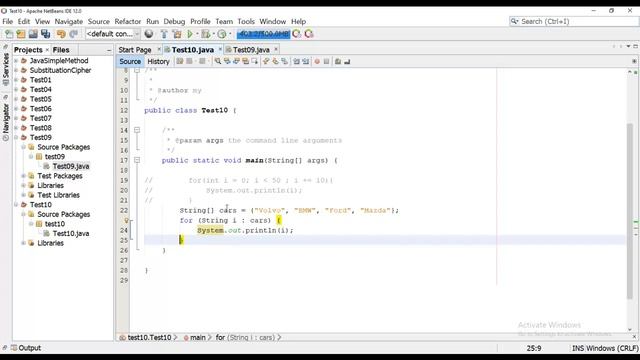Run the project with green play icon
Viewport: 640px width, 360px height.
pos(190,34)
